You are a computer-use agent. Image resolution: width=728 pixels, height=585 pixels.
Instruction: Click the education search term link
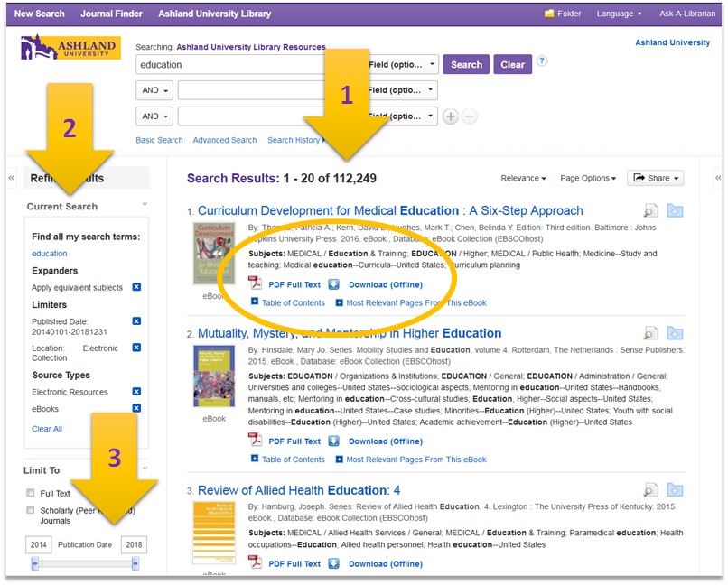[49, 254]
